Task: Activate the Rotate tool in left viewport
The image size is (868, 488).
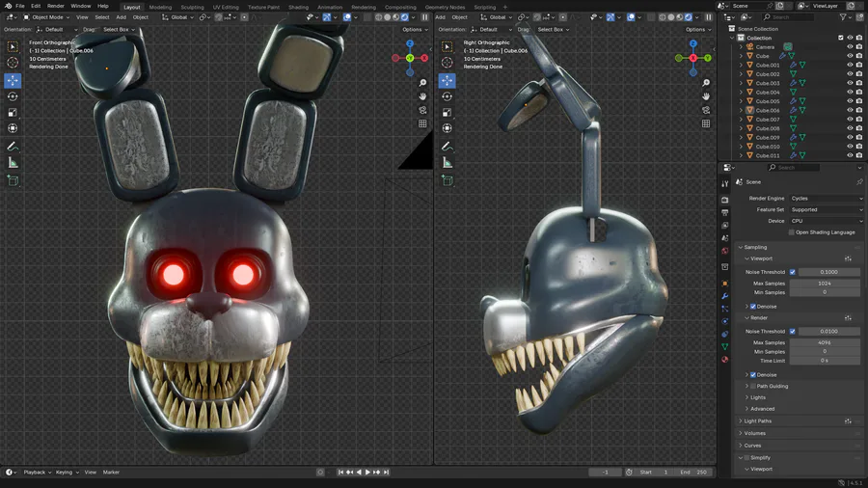Action: 14,96
